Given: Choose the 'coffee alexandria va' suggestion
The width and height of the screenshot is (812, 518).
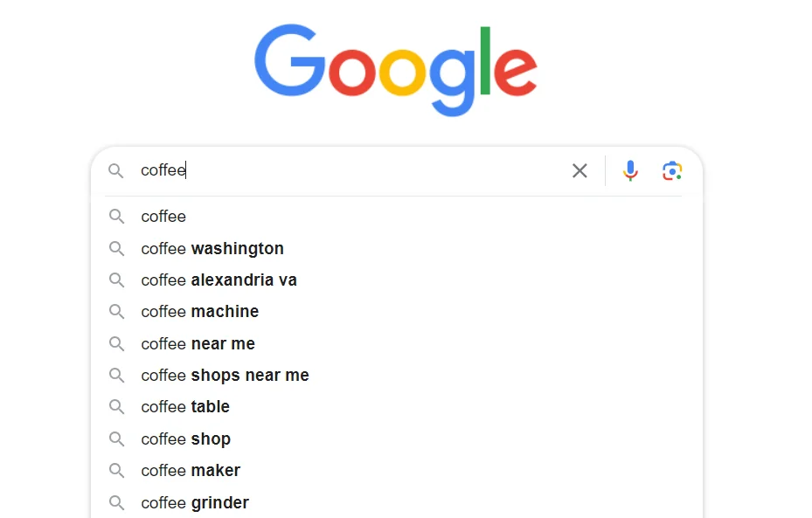Looking at the screenshot, I should tap(219, 280).
